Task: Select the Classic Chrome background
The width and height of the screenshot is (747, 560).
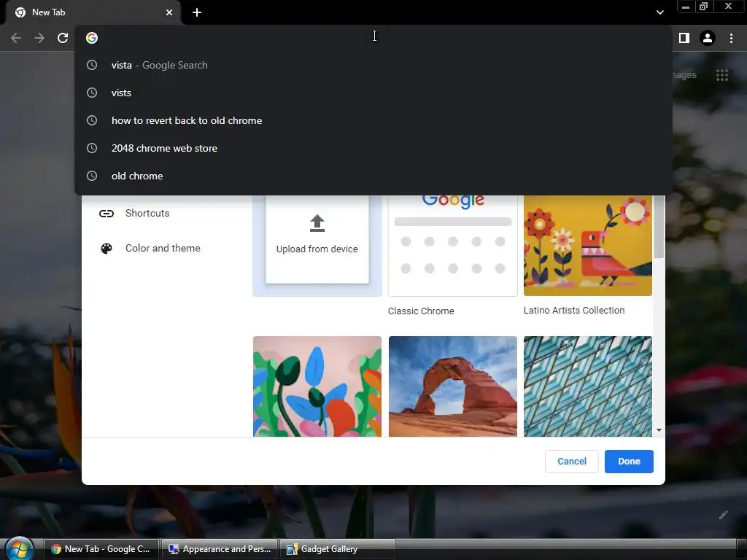Action: 452,246
